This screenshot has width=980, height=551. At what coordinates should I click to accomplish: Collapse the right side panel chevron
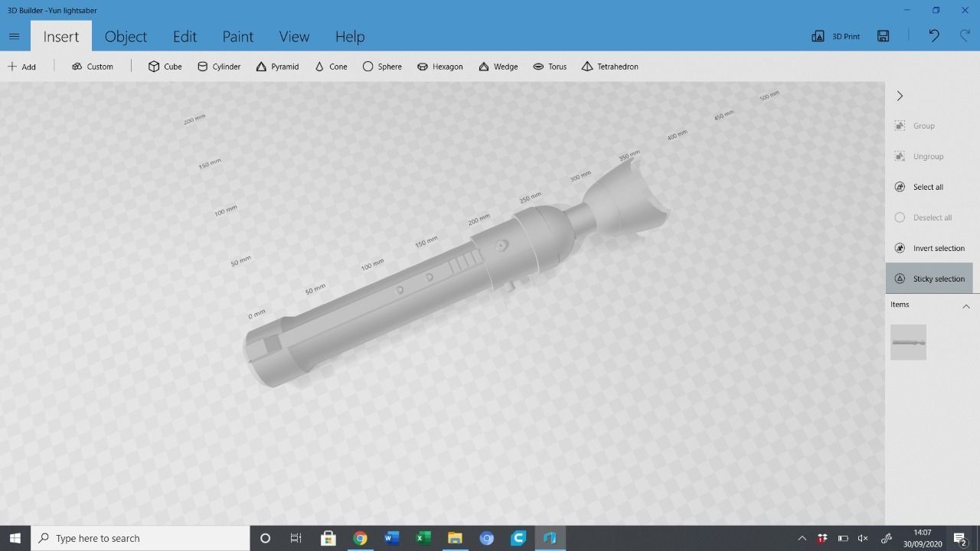(900, 96)
